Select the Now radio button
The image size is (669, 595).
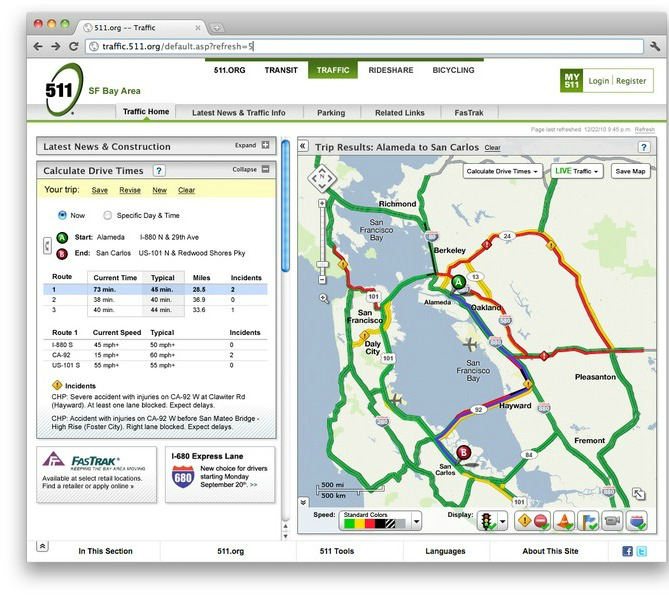pyautogui.click(x=62, y=215)
